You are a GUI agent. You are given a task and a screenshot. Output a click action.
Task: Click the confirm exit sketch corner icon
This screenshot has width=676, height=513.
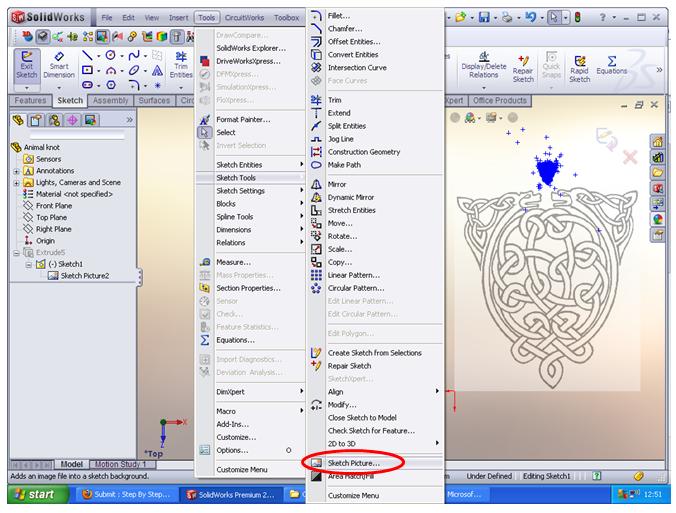(x=607, y=139)
